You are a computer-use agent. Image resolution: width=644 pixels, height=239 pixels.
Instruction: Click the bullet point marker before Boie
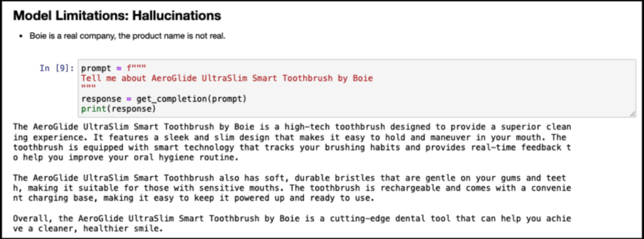tap(21, 36)
